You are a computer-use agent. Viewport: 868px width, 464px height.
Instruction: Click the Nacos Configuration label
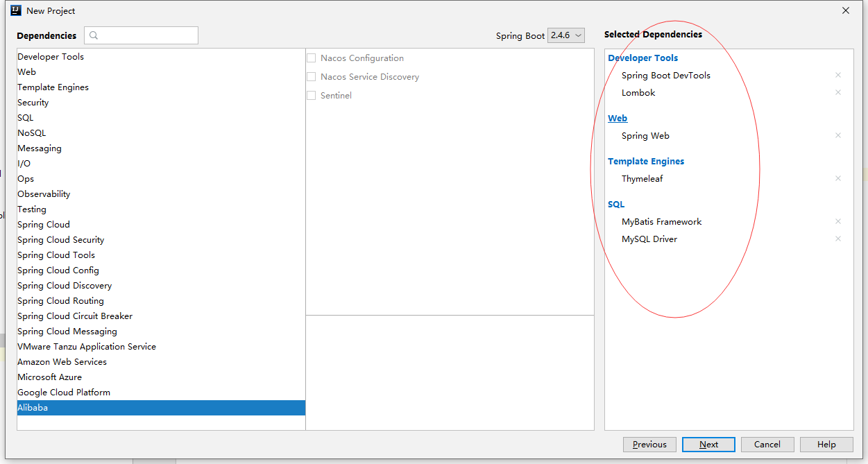[x=362, y=58]
